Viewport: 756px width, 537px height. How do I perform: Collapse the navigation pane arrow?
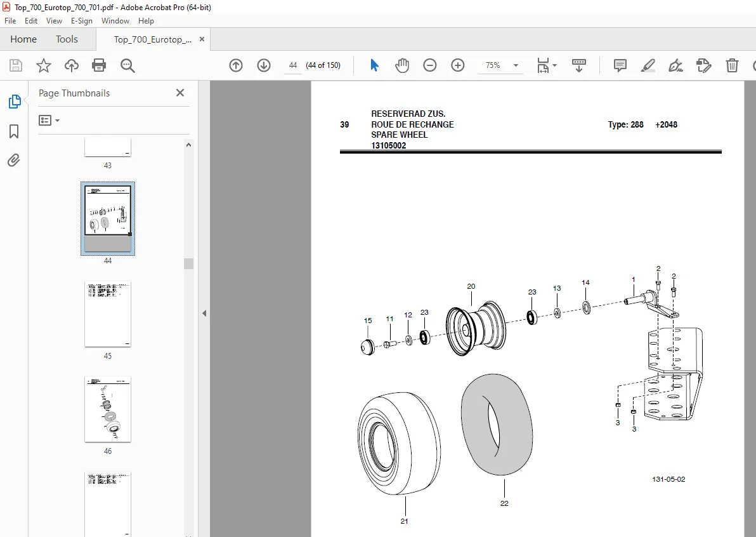(204, 313)
